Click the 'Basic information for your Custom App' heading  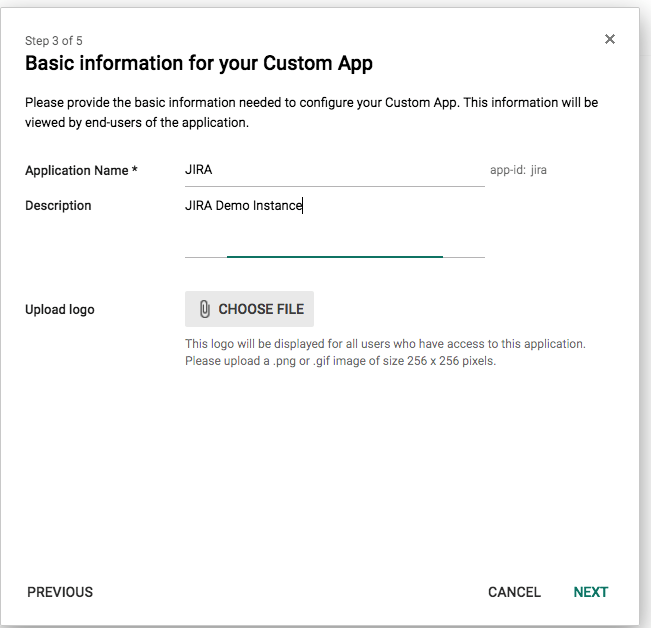pos(199,64)
